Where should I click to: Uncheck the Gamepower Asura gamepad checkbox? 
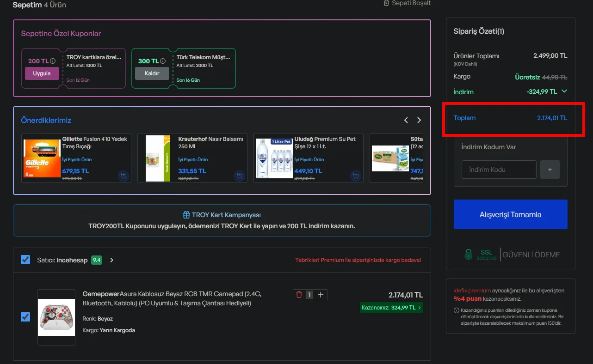(25, 317)
